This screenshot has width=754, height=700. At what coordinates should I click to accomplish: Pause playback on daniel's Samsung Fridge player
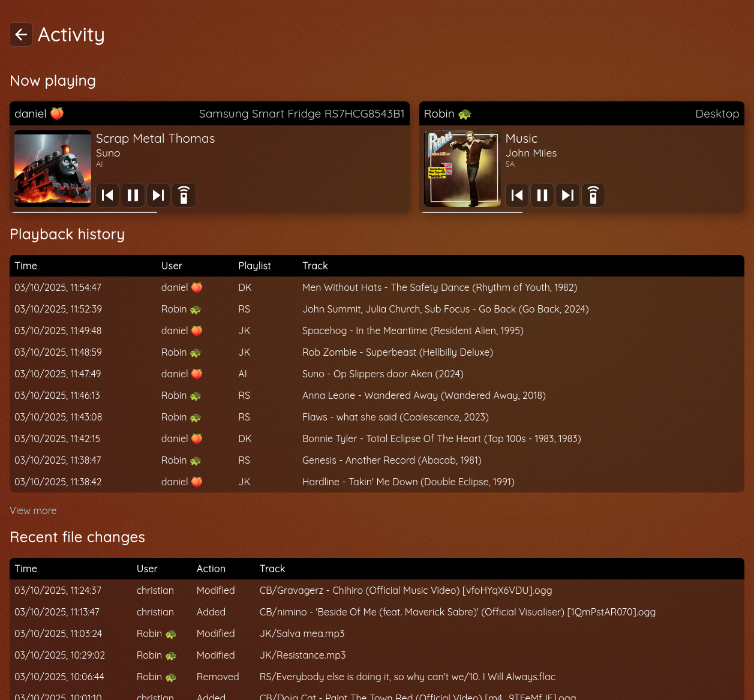click(x=133, y=196)
